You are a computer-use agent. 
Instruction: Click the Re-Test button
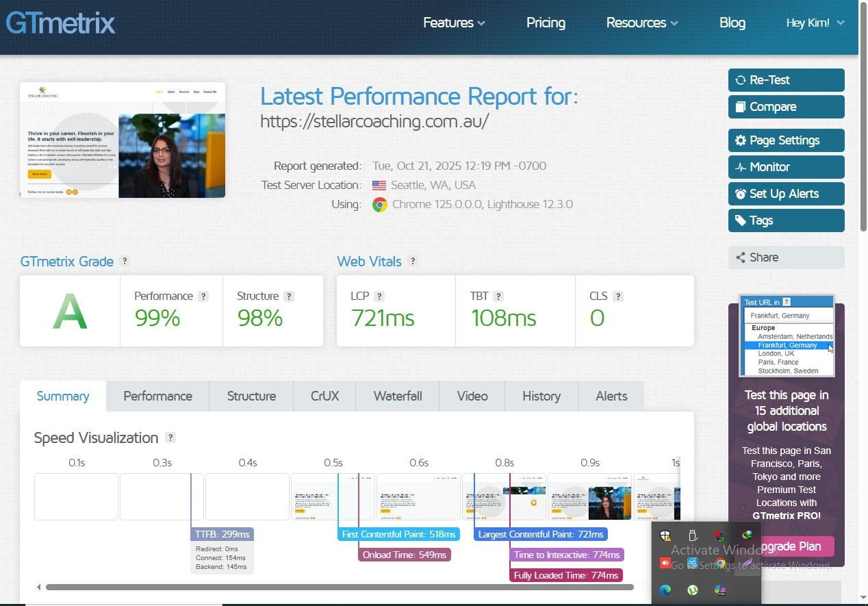787,80
